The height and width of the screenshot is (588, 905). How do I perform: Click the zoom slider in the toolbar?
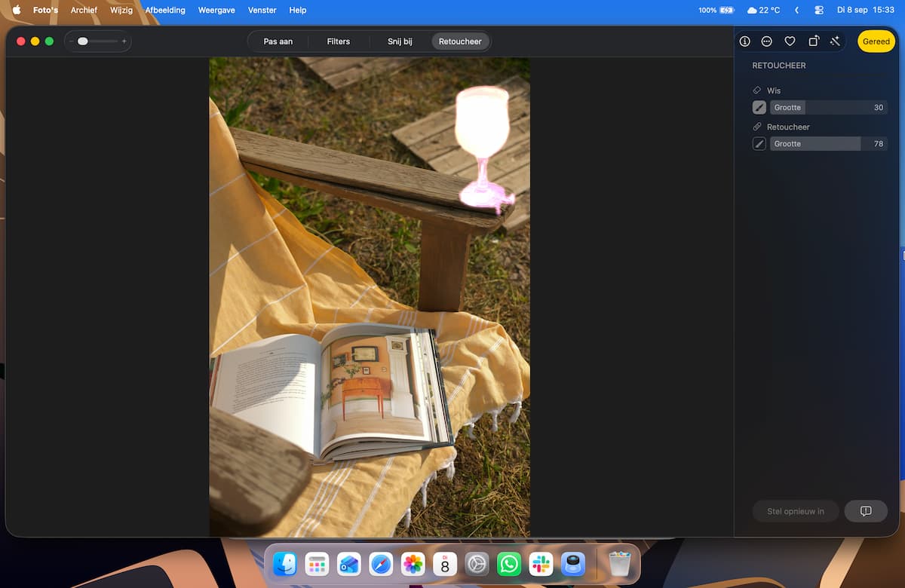coord(97,41)
